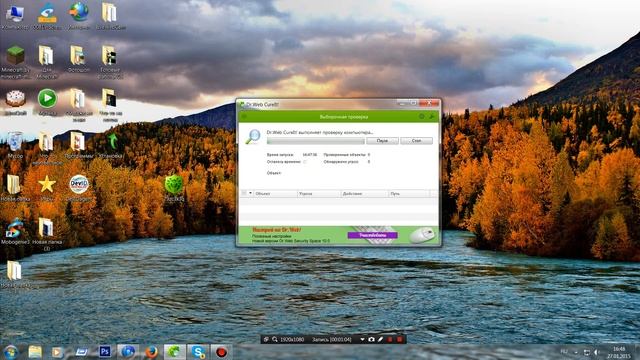Expand the recorder toolbar dropdown arrow
Image resolution: width=640 pixels, height=360 pixels.
(362, 339)
